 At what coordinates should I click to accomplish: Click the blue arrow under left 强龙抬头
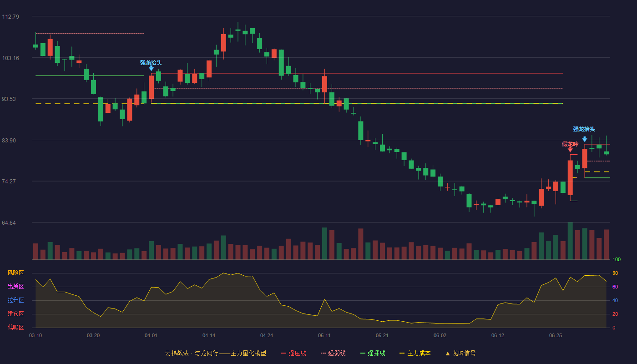click(151, 68)
